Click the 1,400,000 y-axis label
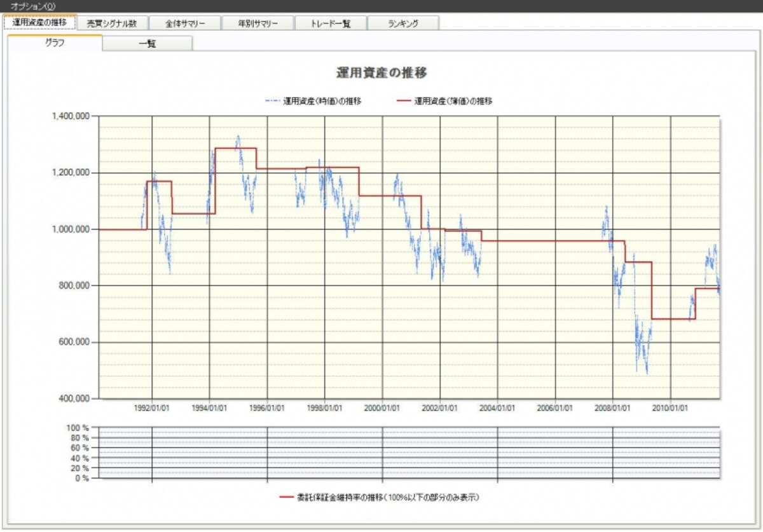Image resolution: width=763 pixels, height=532 pixels. coord(70,116)
